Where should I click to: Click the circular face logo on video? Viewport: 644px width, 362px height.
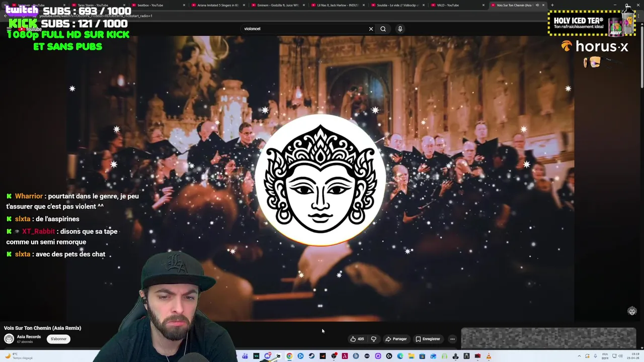tap(320, 179)
